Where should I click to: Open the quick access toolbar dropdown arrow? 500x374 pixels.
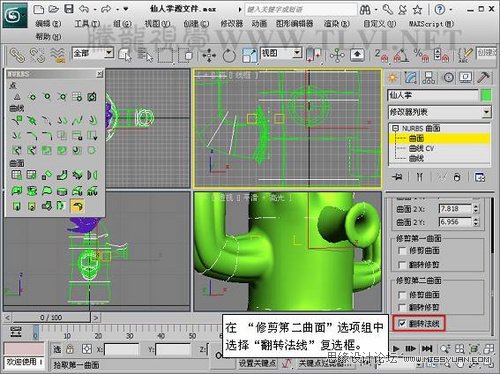126,9
